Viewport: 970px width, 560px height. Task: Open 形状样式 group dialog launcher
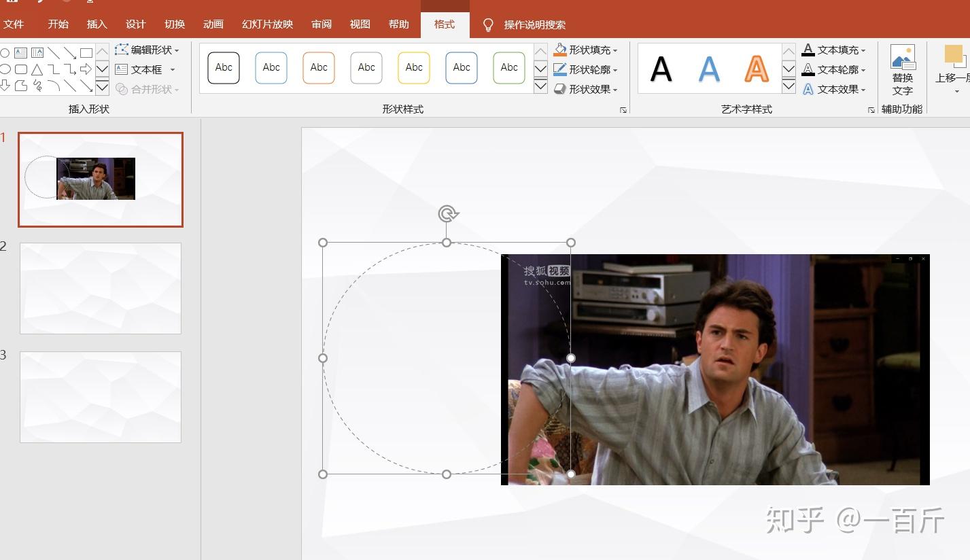[x=623, y=109]
